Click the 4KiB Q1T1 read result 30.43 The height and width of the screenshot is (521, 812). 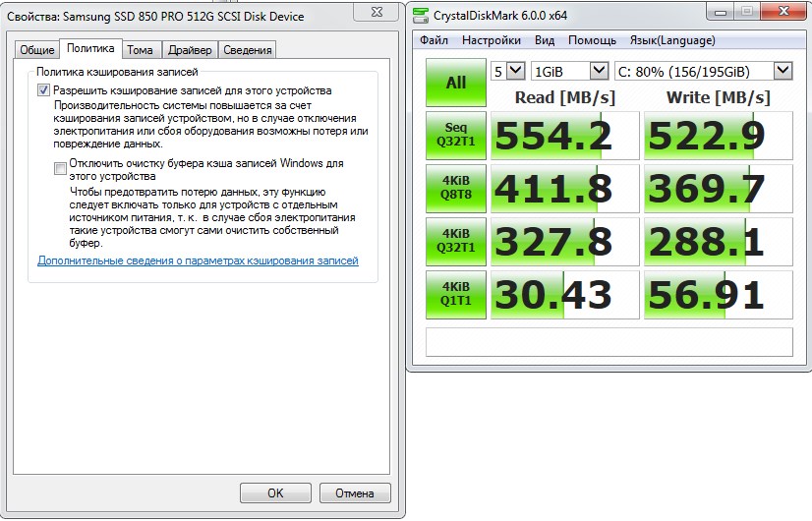[565, 295]
